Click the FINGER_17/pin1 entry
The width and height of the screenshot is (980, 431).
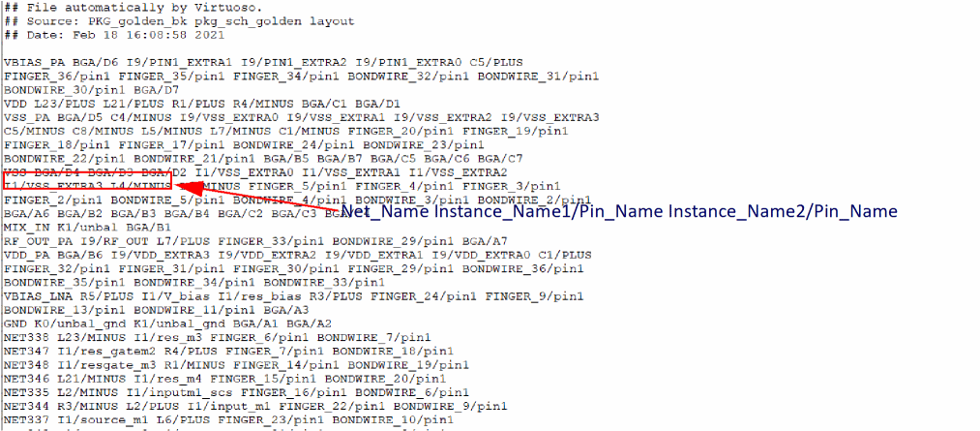click(x=172, y=145)
